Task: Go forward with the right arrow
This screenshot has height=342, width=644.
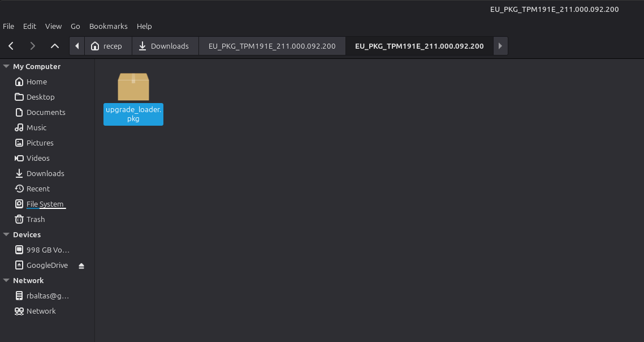Action: [x=32, y=46]
